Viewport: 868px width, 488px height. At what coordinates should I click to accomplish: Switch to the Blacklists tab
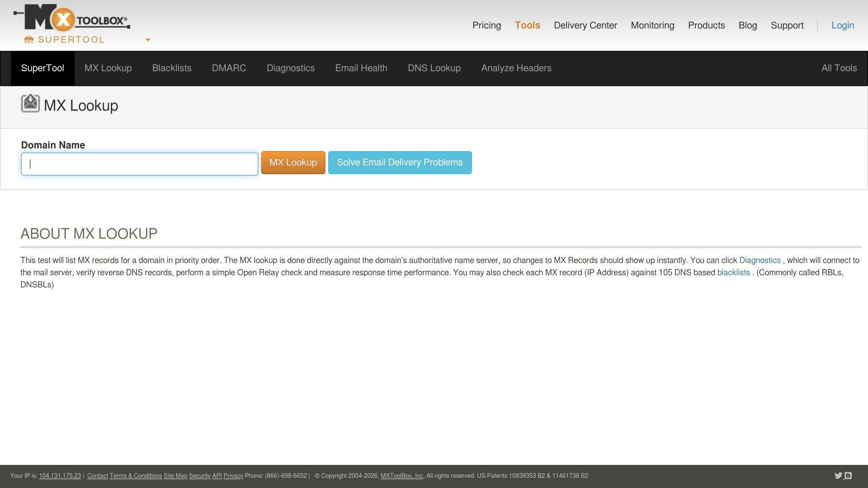click(x=172, y=68)
